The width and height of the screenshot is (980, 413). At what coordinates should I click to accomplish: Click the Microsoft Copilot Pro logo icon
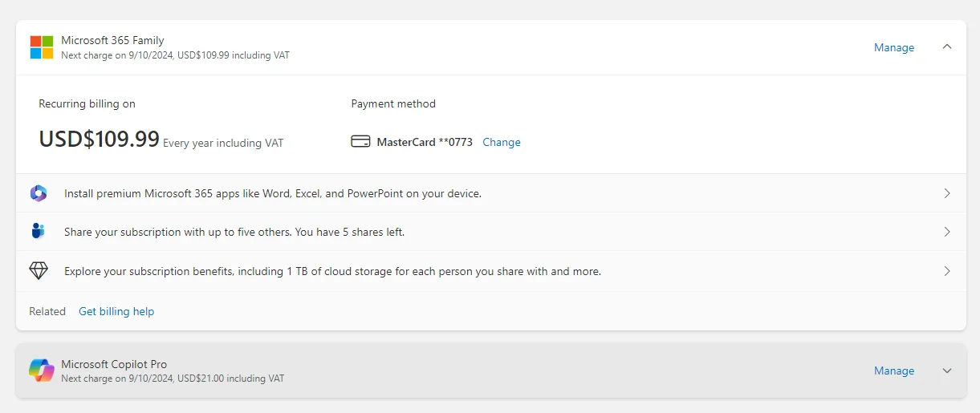tap(42, 370)
